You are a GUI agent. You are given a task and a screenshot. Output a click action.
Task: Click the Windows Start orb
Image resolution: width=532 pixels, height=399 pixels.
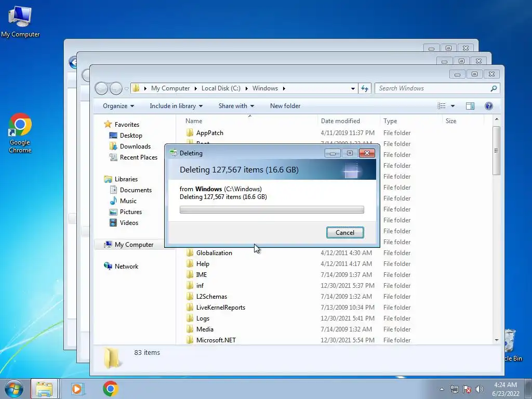coord(14,389)
